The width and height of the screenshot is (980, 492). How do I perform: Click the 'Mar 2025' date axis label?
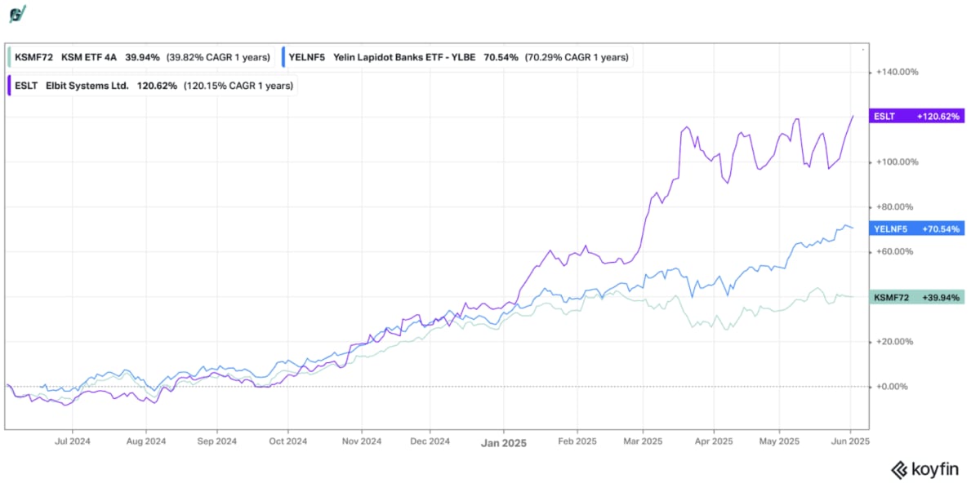pyautogui.click(x=642, y=441)
